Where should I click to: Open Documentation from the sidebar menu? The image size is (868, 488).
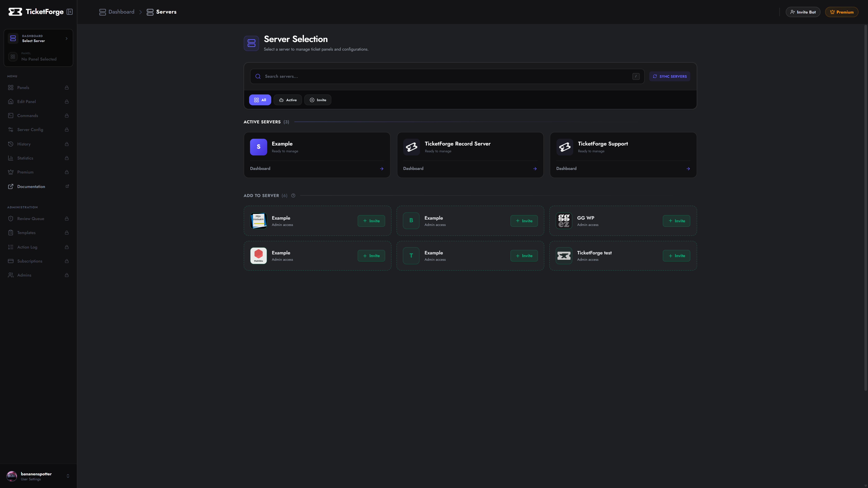pos(38,187)
